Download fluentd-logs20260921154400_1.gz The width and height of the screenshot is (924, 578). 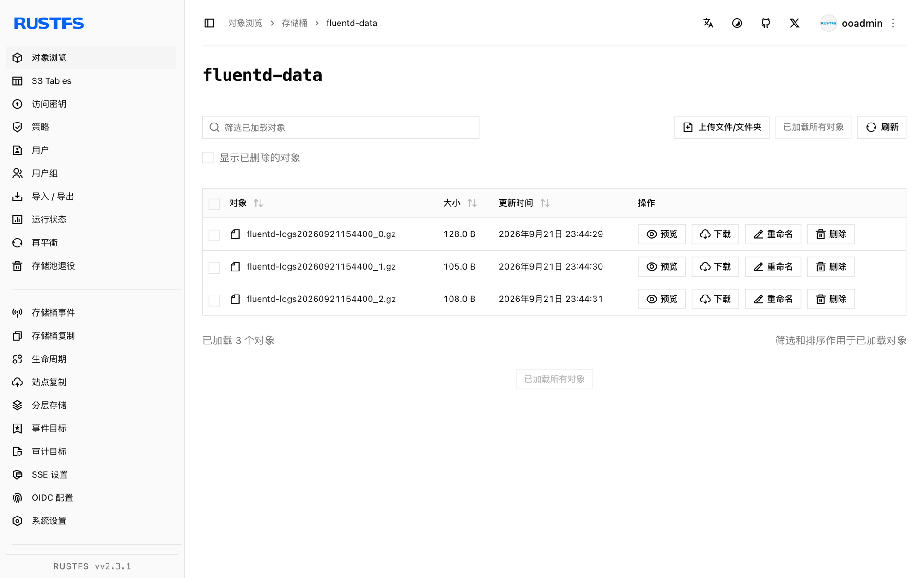tap(715, 266)
